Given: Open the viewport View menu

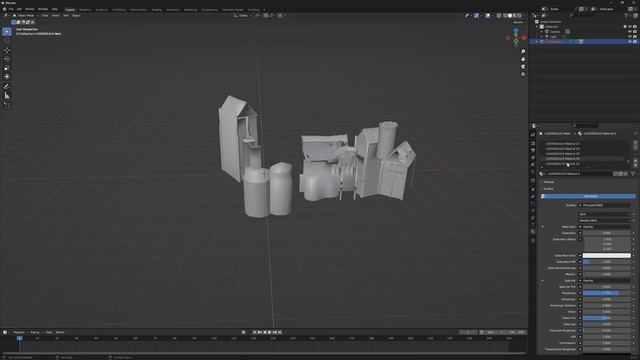Looking at the screenshot, I should pyautogui.click(x=45, y=16).
